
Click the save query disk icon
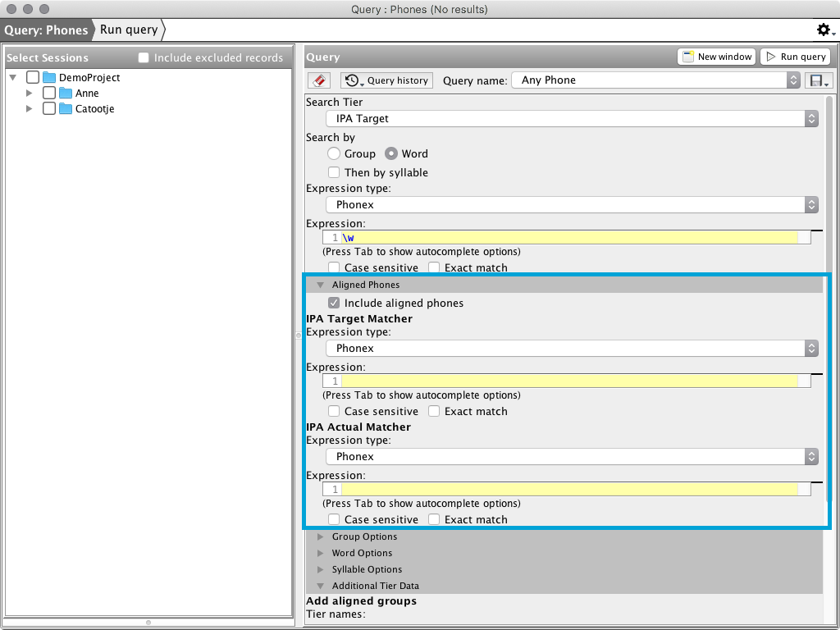(819, 80)
